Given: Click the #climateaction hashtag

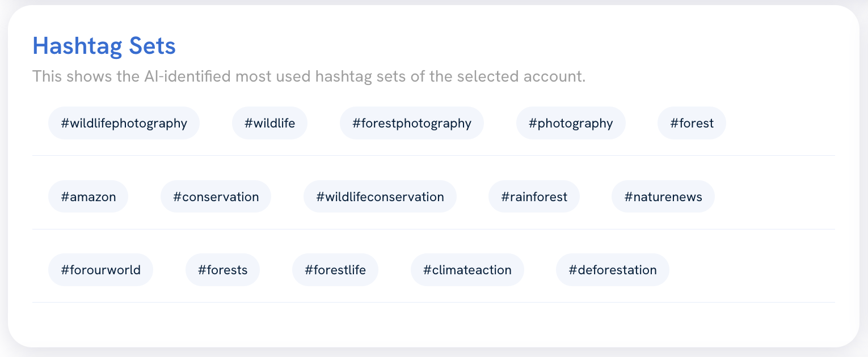Looking at the screenshot, I should coord(467,269).
